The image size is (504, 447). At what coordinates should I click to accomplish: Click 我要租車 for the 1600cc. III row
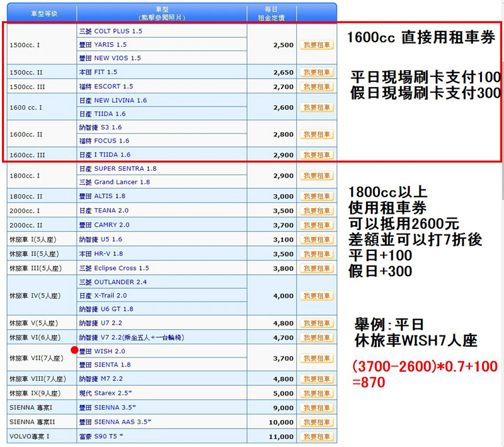317,154
